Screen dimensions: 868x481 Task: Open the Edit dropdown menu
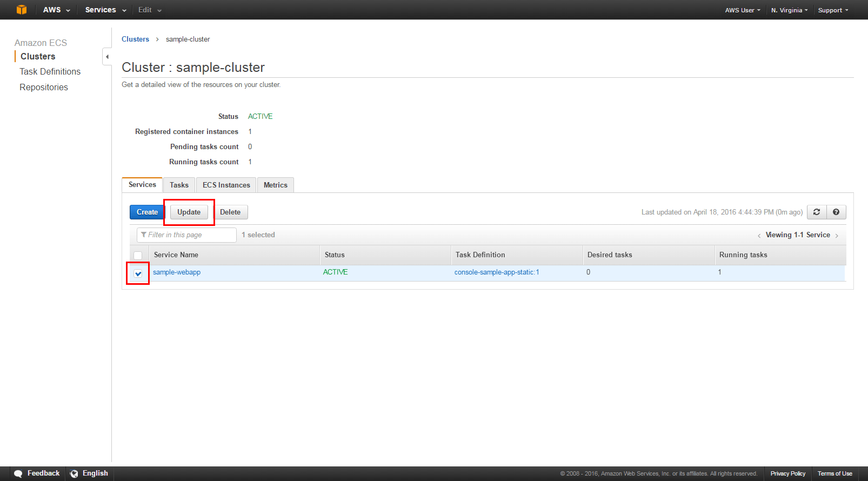click(150, 10)
